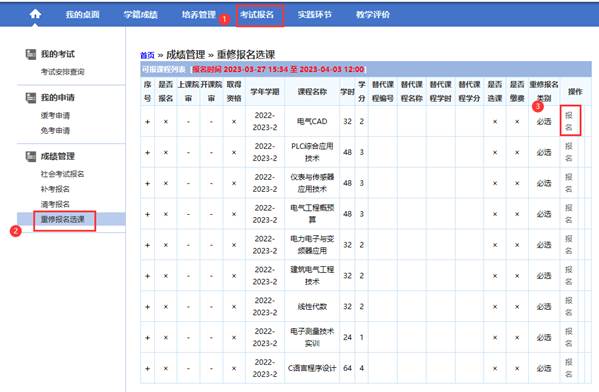Click the 学时 column header

(348, 92)
